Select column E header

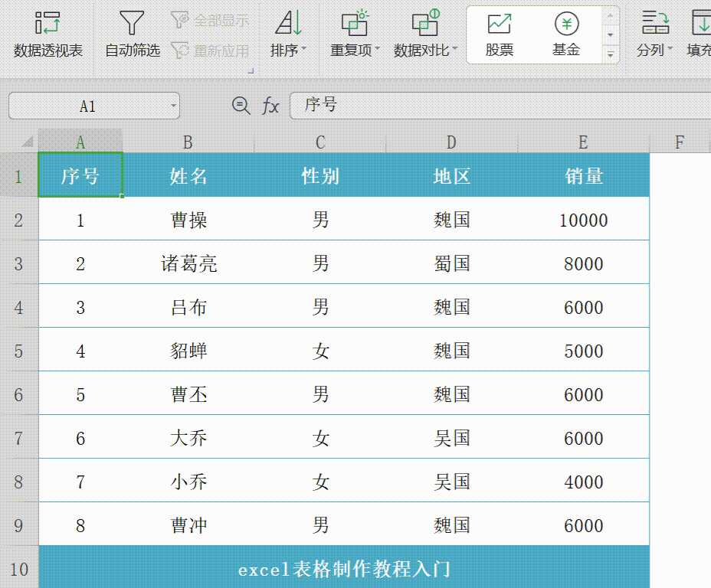583,142
